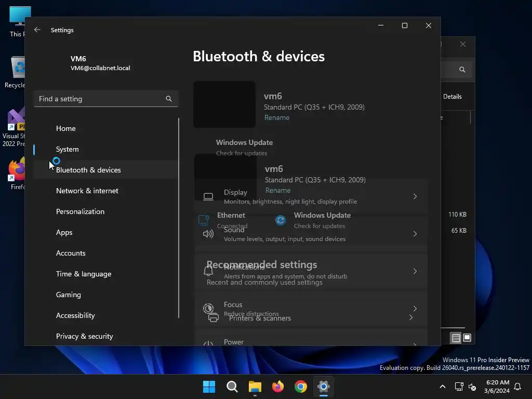
Task: Click the search icon in the background window
Action: (462, 70)
